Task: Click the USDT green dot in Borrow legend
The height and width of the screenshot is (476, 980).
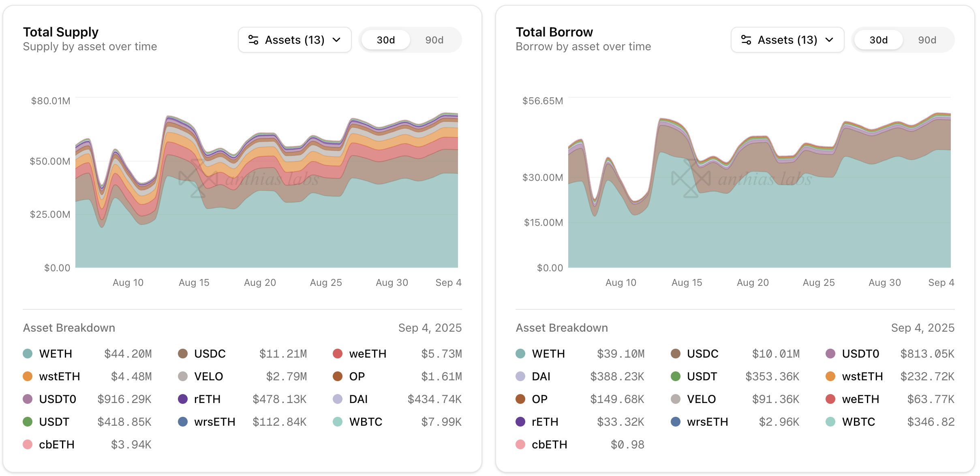Action: pos(676,376)
